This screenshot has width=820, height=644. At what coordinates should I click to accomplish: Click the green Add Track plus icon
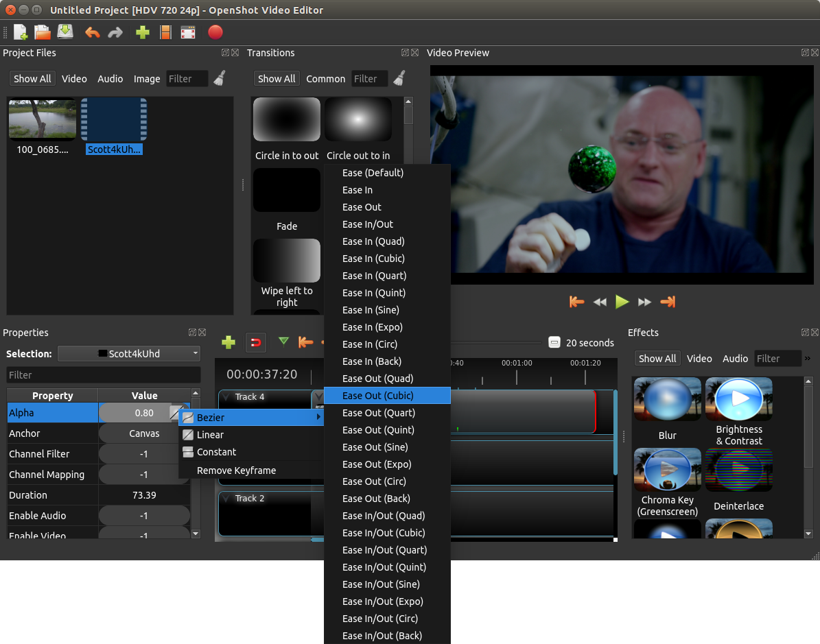coord(229,342)
